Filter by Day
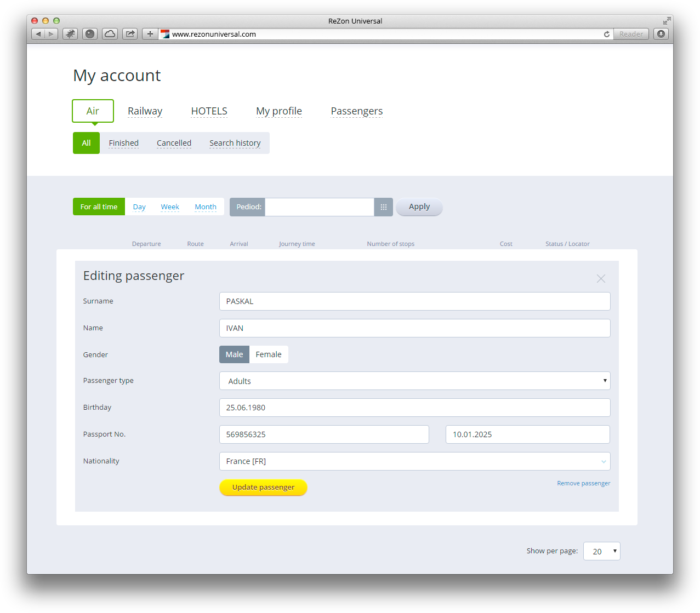Viewport: 700px width, 613px height. tap(139, 207)
